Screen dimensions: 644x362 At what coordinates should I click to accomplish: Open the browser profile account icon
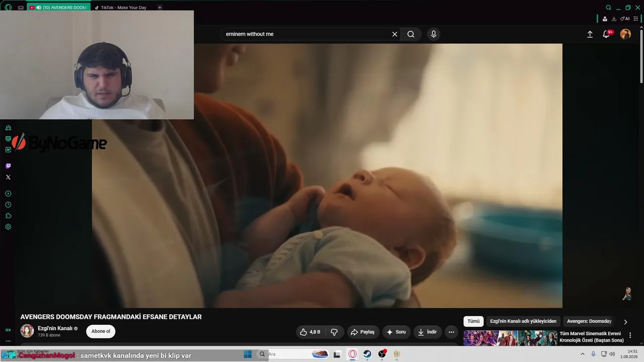[605, 19]
